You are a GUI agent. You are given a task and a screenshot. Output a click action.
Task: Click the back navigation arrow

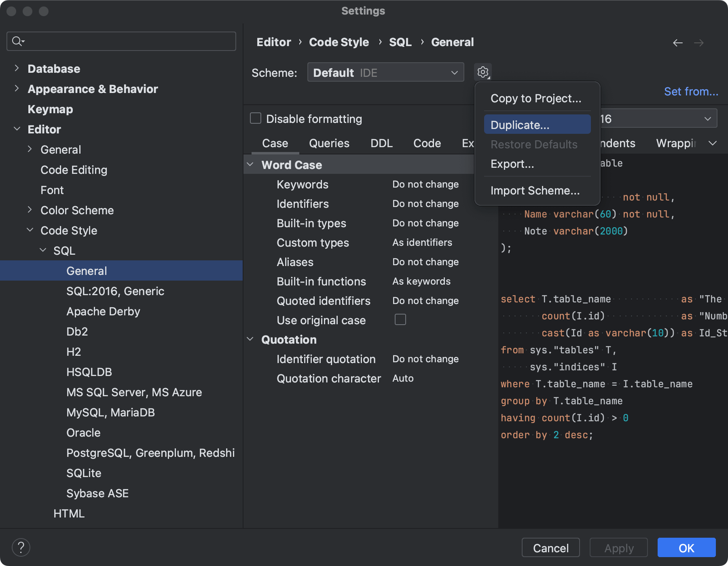pyautogui.click(x=678, y=42)
